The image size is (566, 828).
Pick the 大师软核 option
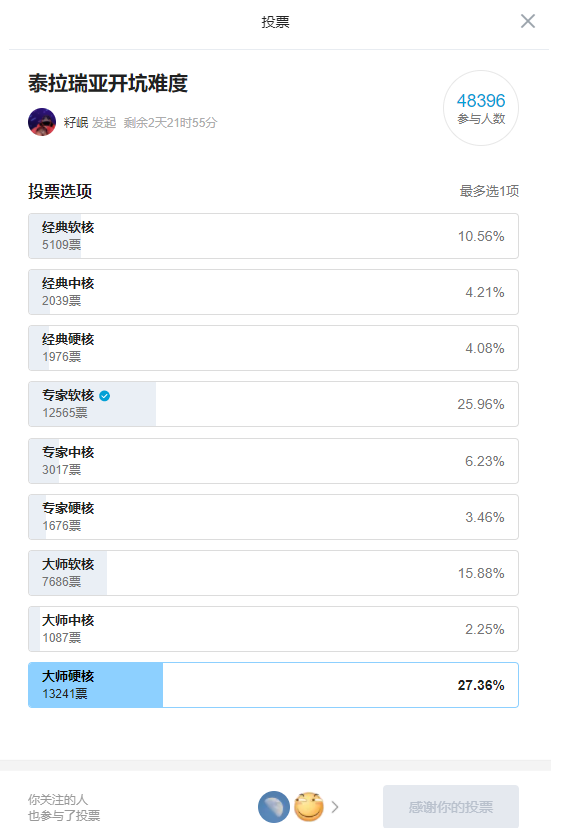(273, 573)
